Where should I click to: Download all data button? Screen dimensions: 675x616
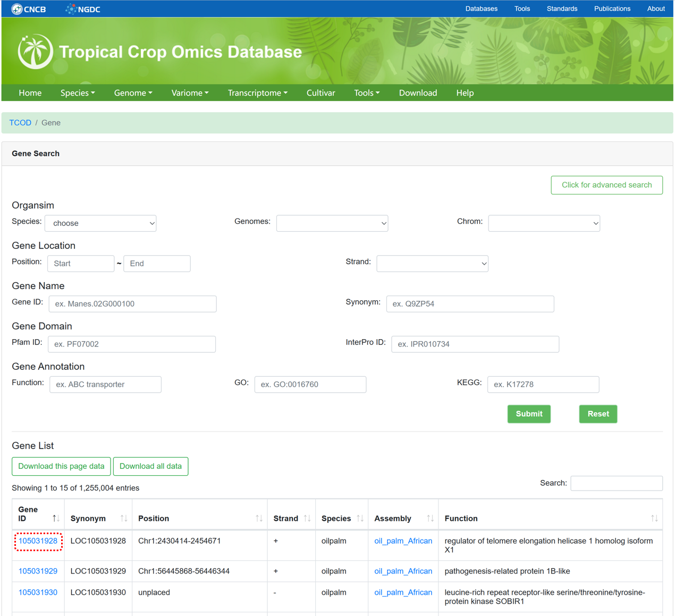tap(150, 467)
